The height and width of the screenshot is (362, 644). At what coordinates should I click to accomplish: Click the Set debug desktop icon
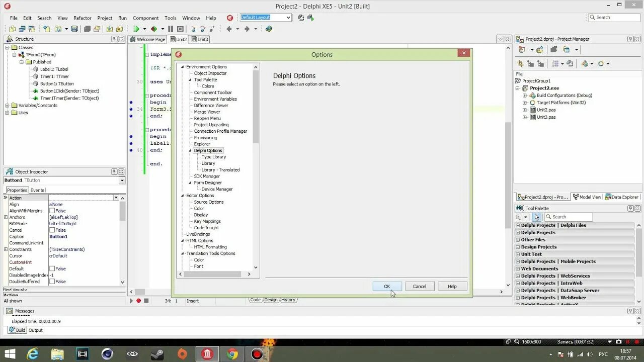(310, 18)
